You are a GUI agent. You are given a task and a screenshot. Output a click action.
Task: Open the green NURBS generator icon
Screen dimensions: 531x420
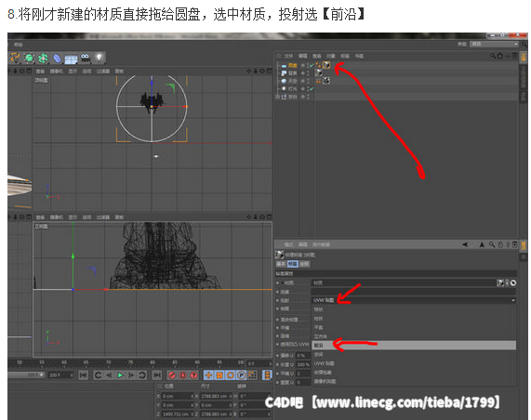coord(29,58)
